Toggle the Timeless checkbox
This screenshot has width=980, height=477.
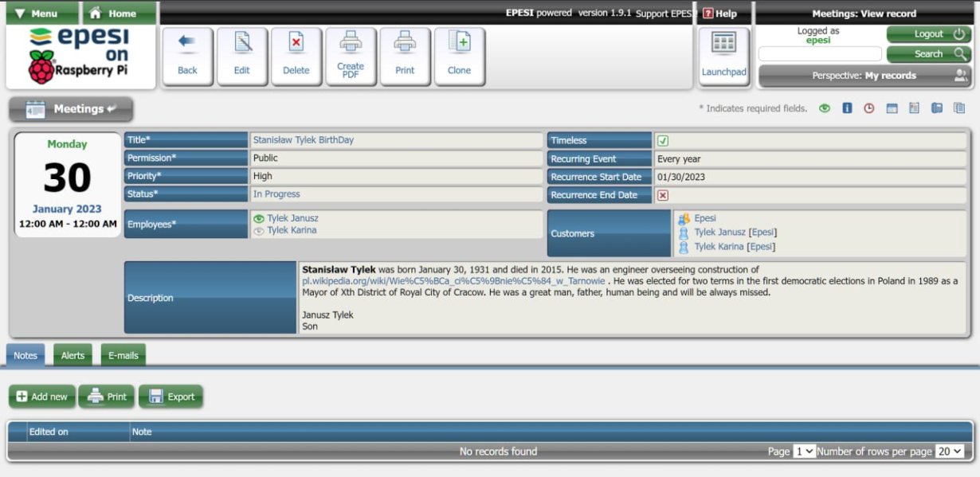(x=663, y=141)
